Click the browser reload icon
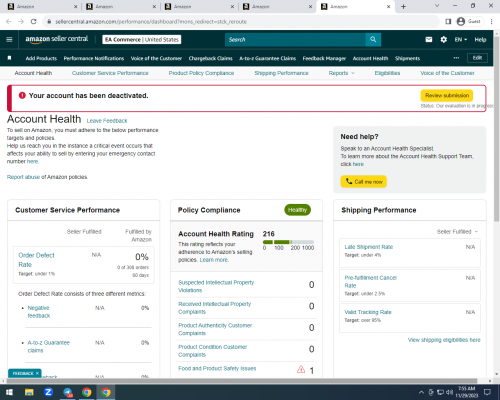 click(33, 21)
